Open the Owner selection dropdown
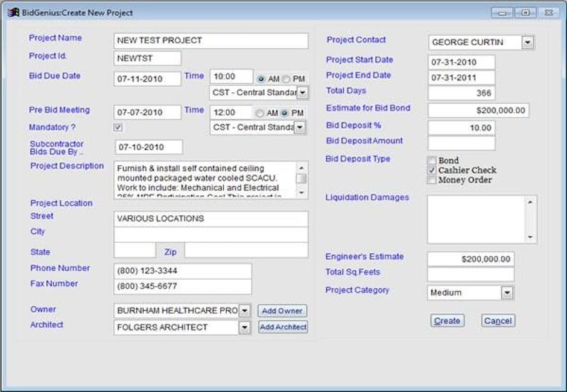The width and height of the screenshot is (567, 392). [244, 311]
